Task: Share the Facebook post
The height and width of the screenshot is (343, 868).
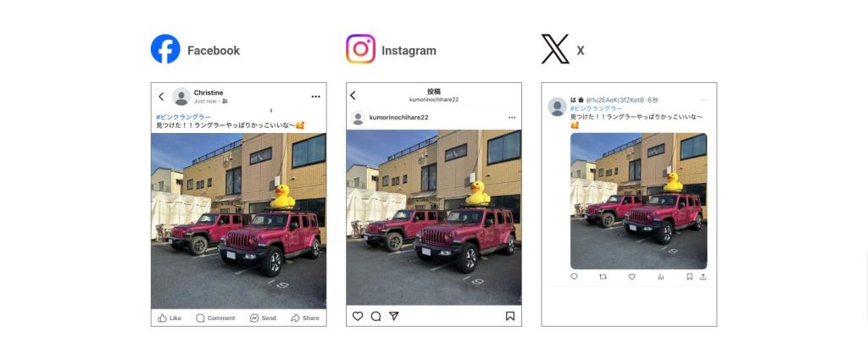Action: click(305, 318)
